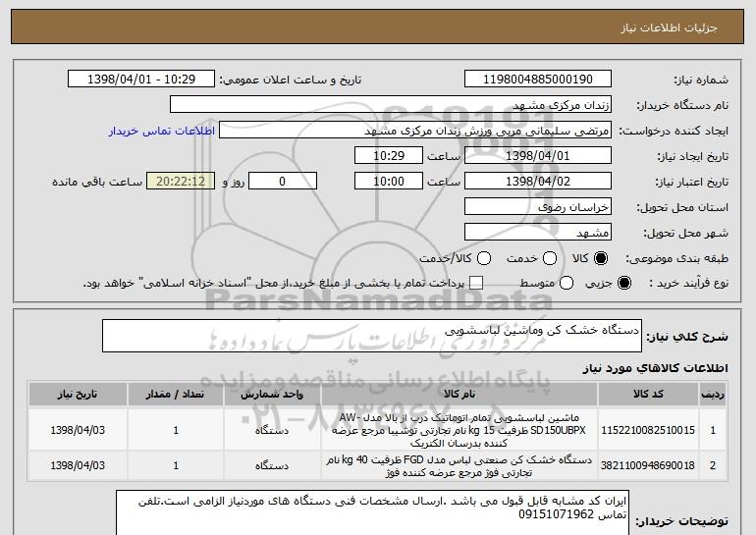
Task: Click the شرح کلی نیاز label
Action: point(687,337)
